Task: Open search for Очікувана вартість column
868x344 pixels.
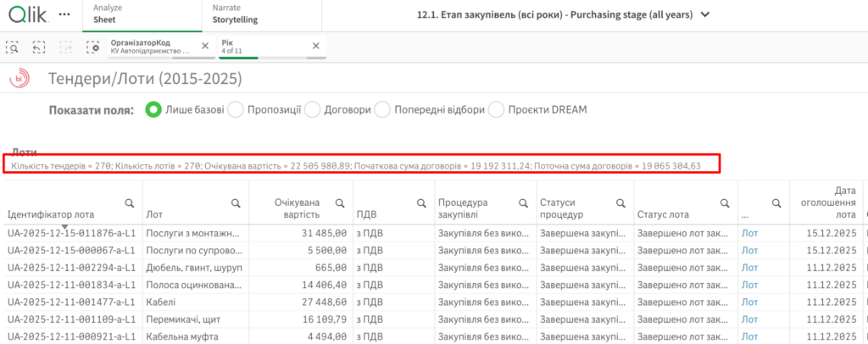Action: pos(339,203)
